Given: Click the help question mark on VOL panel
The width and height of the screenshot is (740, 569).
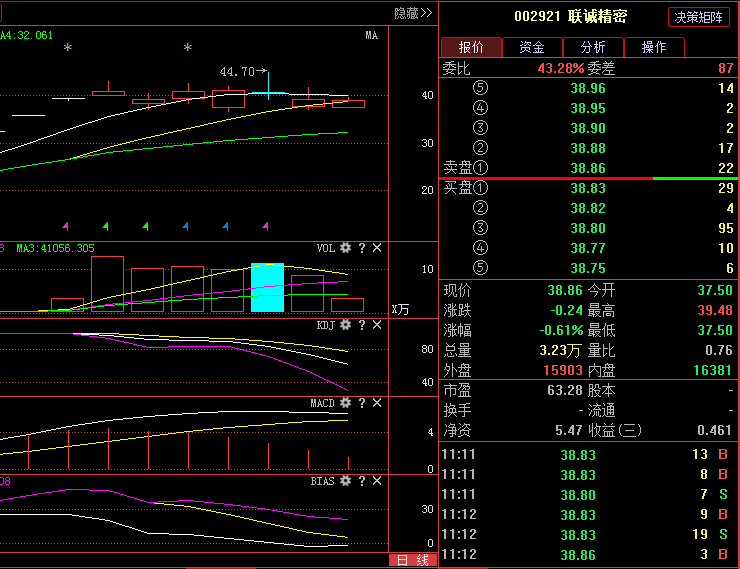Looking at the screenshot, I should [362, 248].
